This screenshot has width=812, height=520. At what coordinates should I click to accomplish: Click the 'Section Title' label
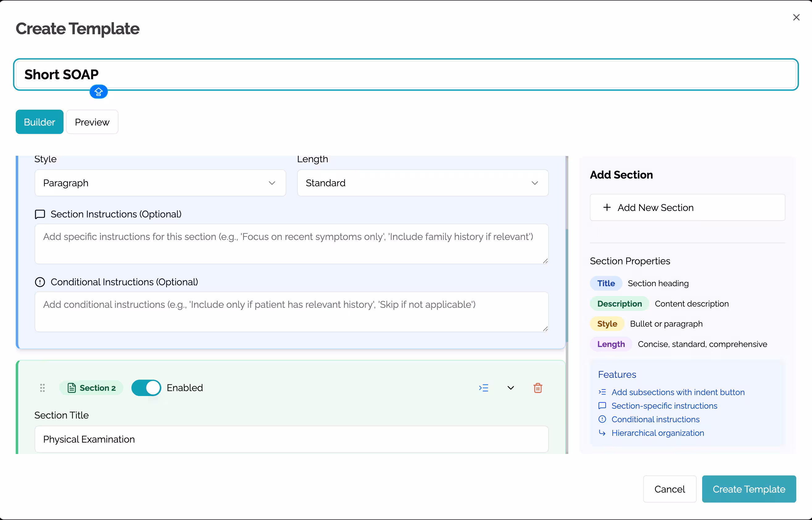click(x=61, y=415)
